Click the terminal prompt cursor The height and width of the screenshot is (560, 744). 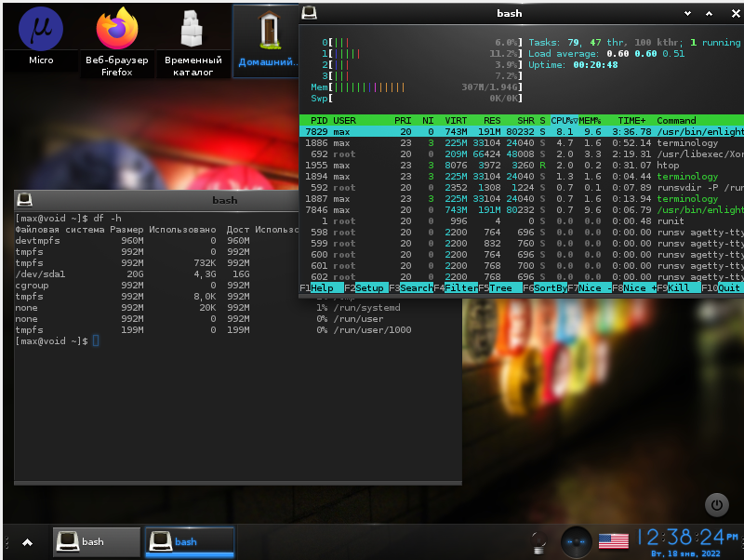96,340
